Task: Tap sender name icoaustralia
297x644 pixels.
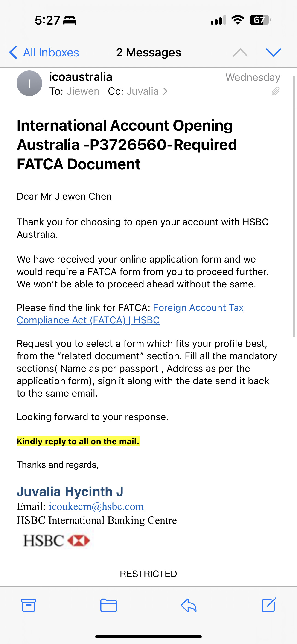Action: [x=81, y=77]
